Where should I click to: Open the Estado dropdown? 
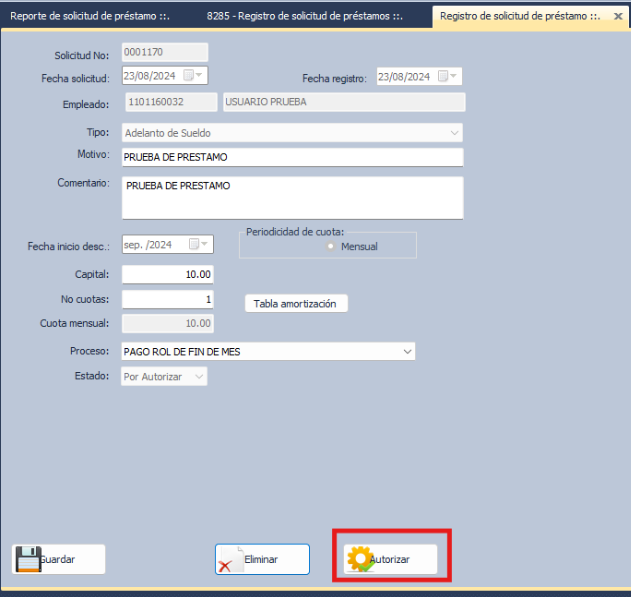point(199,377)
